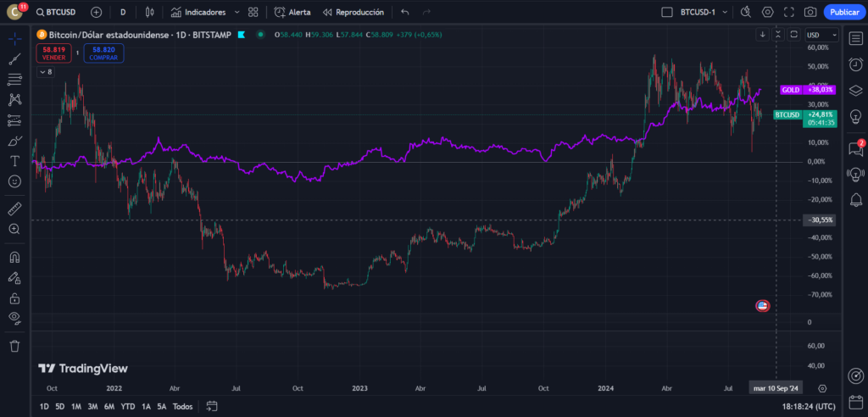The height and width of the screenshot is (417, 868).
Task: Open the Alerta creation dialog
Action: pos(292,12)
